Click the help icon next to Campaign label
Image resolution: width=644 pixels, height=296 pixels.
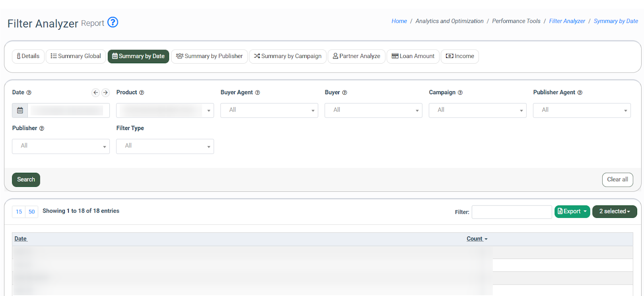(460, 93)
